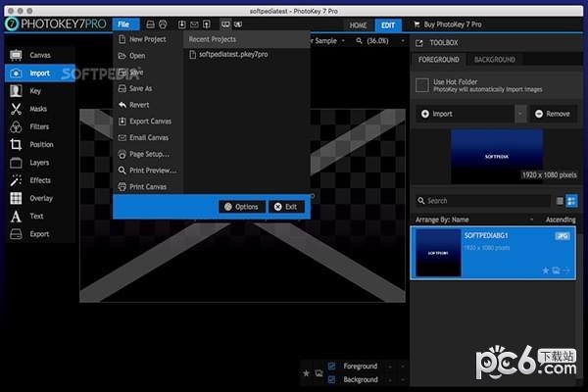
Task: Switch to list view in toolbox
Action: (x=560, y=201)
